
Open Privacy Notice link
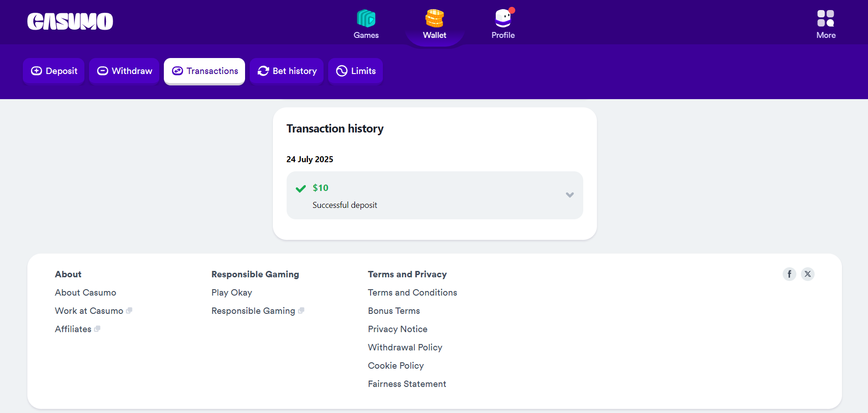pyautogui.click(x=397, y=329)
